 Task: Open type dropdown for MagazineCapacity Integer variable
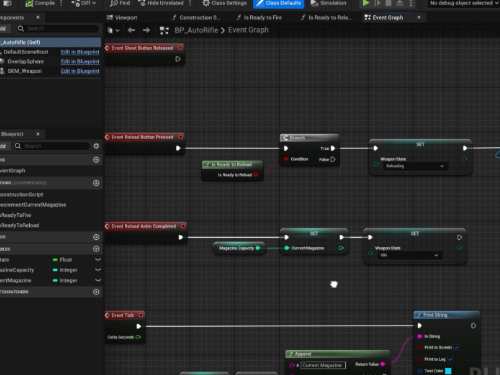click(x=65, y=270)
